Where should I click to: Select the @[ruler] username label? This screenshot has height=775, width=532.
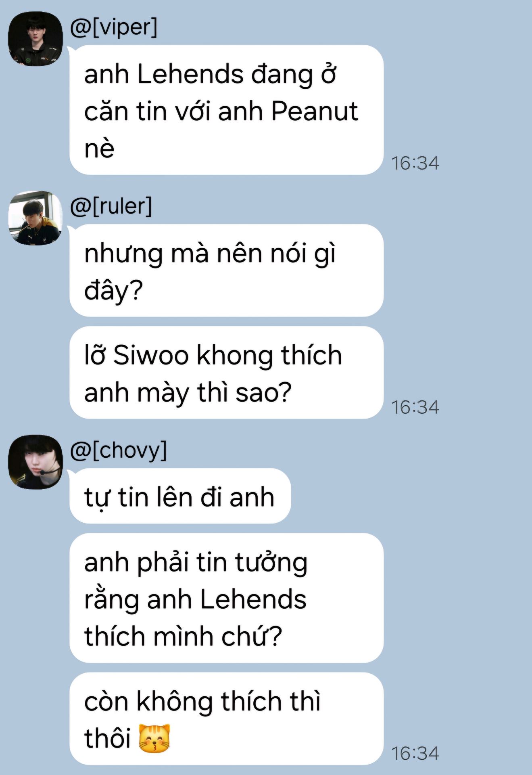pos(111,207)
